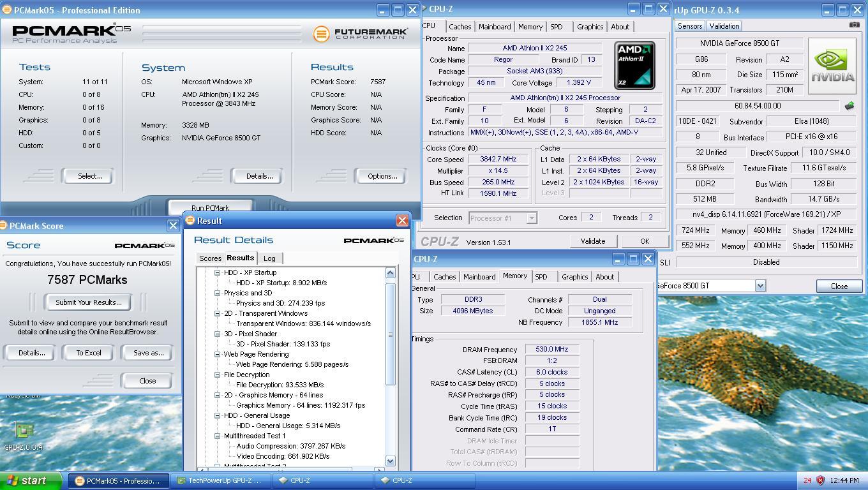Click the Result list vertical scrollbar thumb
The height and width of the screenshot is (490, 868).
tap(391, 334)
